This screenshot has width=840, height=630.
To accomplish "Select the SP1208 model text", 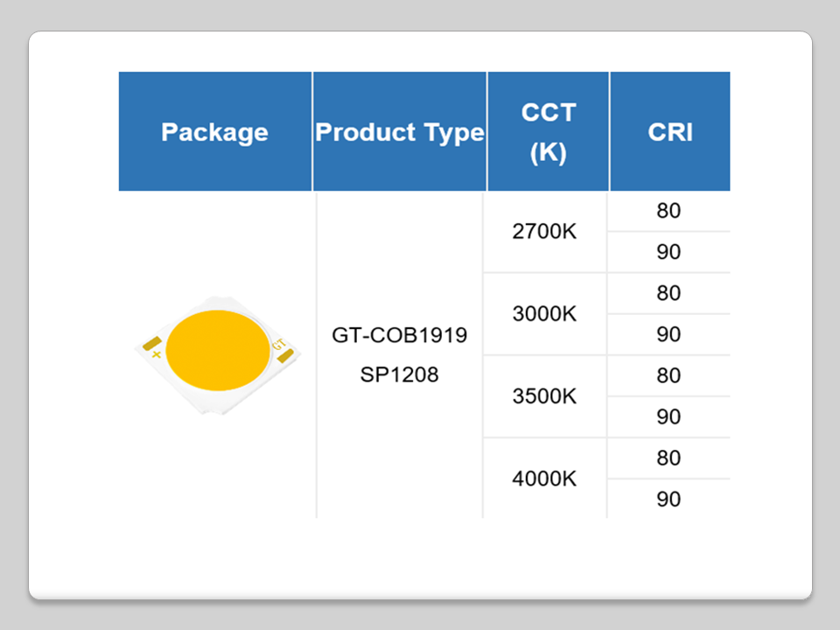I will [x=399, y=375].
